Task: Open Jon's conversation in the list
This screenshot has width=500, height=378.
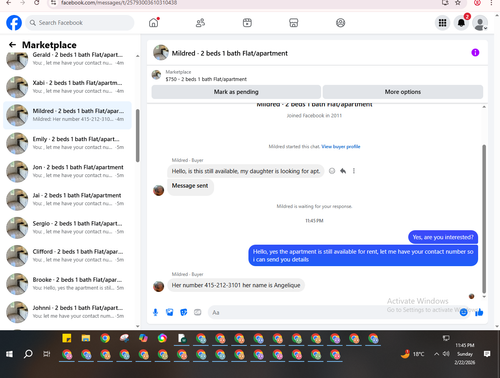Action: coord(67,171)
